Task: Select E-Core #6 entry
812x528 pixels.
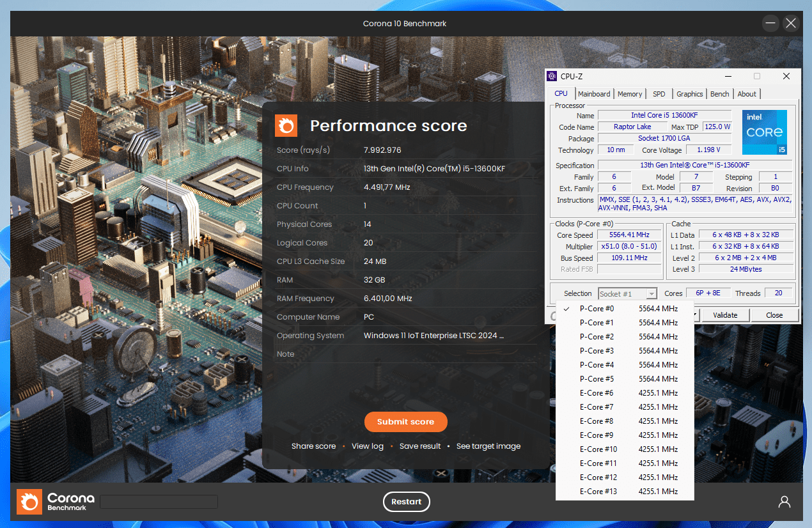Action: (625, 393)
